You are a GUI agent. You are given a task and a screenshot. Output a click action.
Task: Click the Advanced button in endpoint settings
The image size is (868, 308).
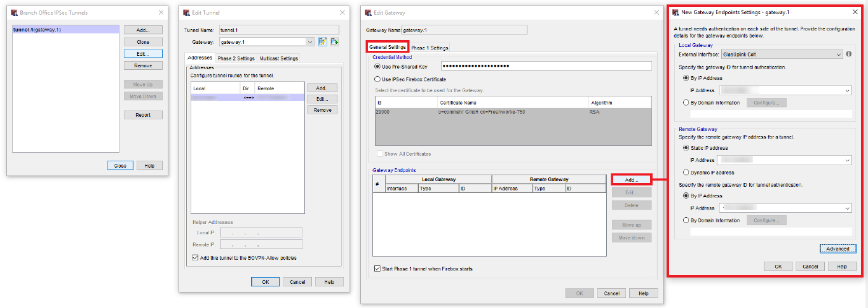click(x=837, y=248)
